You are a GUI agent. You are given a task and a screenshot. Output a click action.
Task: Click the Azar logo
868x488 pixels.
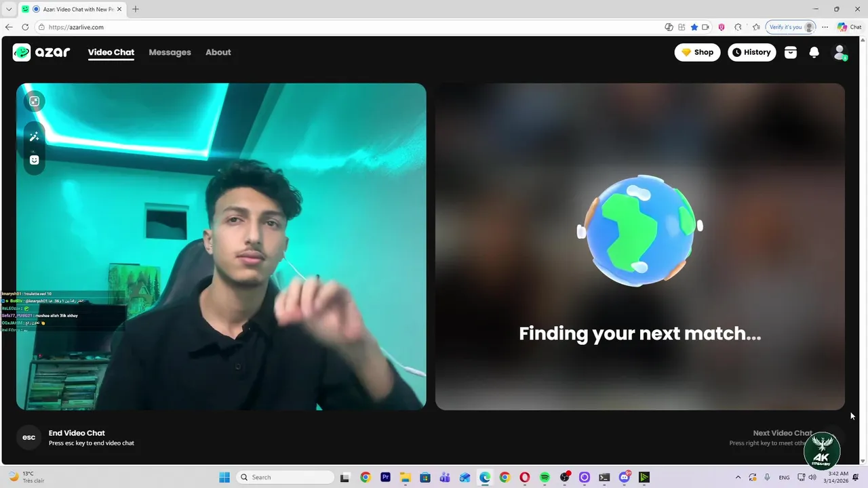[x=41, y=52]
